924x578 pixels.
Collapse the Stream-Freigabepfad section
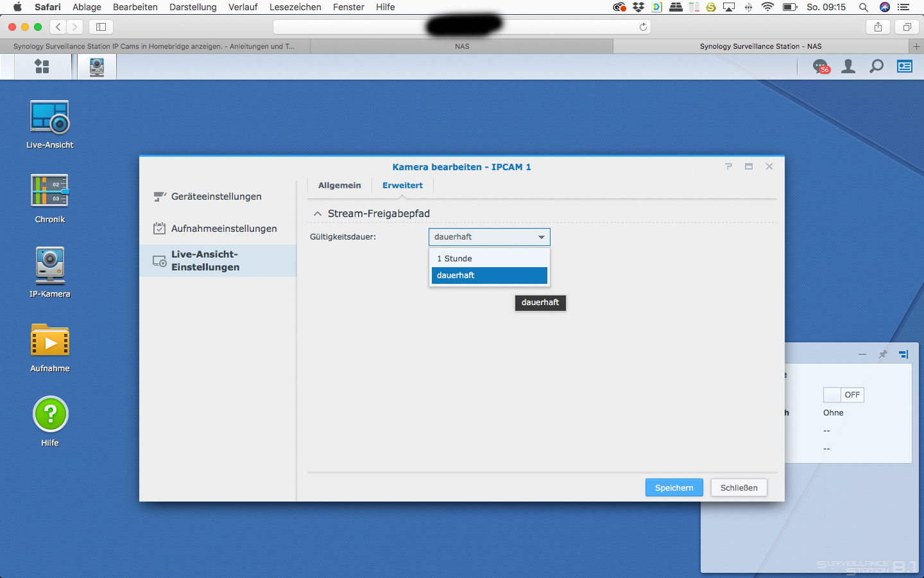[317, 214]
